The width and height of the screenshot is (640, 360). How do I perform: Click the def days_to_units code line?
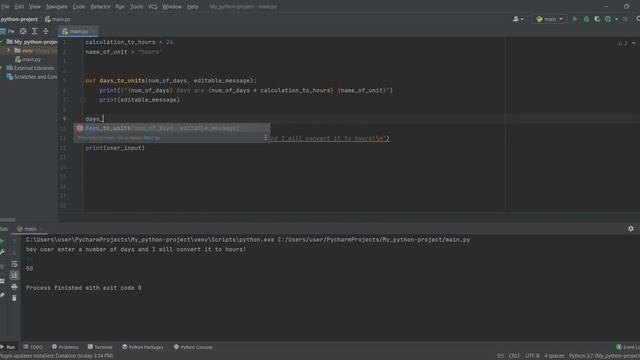pos(171,80)
